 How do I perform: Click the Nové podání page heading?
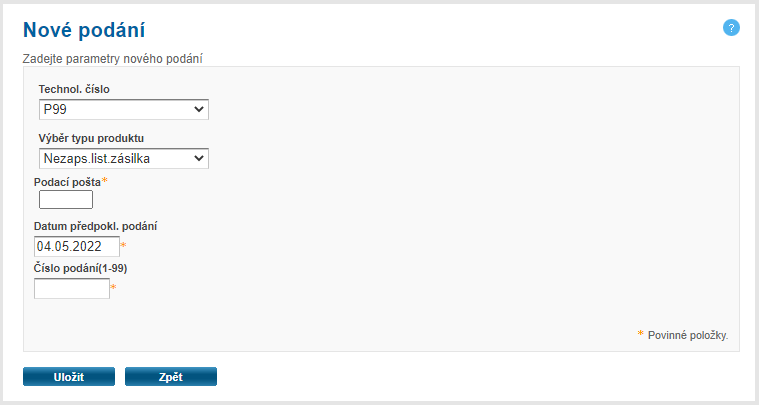(x=90, y=31)
